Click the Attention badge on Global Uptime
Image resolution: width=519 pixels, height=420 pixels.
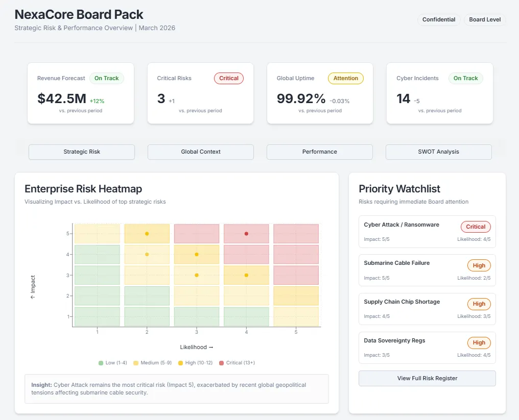click(x=345, y=79)
